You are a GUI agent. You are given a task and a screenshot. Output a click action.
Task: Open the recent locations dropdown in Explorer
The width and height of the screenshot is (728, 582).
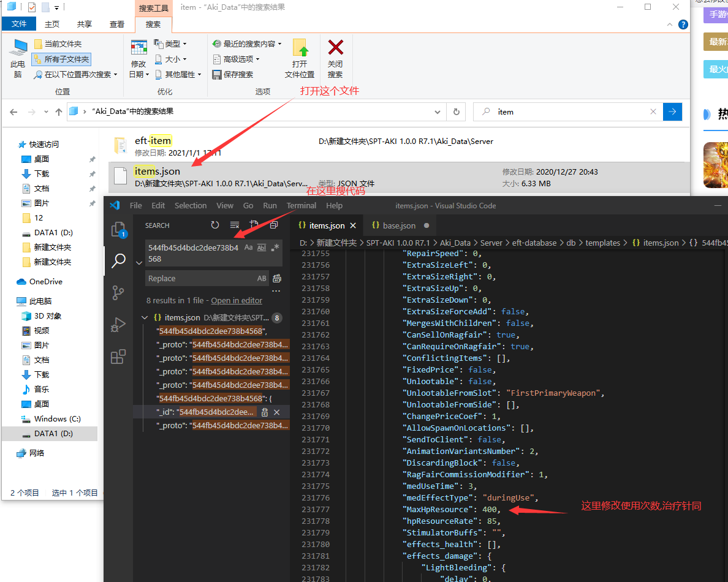(46, 112)
